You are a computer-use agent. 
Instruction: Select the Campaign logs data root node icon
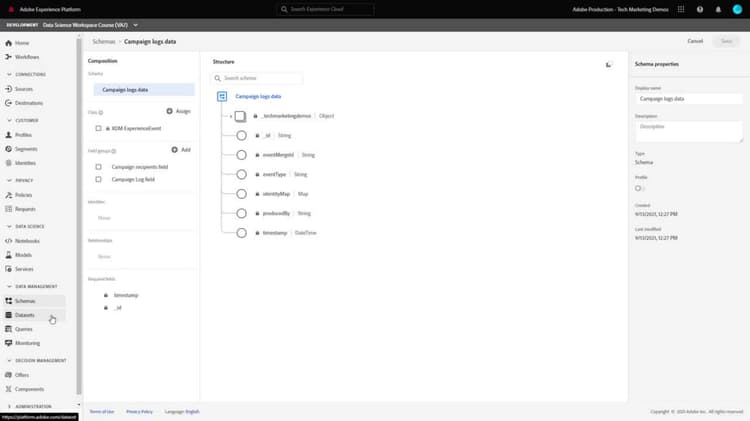pos(222,96)
